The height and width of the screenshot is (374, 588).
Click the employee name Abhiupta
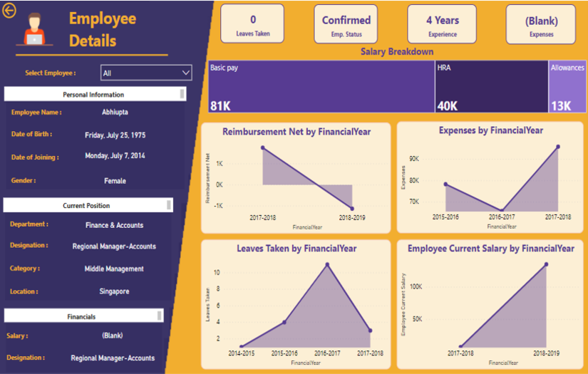(x=115, y=112)
